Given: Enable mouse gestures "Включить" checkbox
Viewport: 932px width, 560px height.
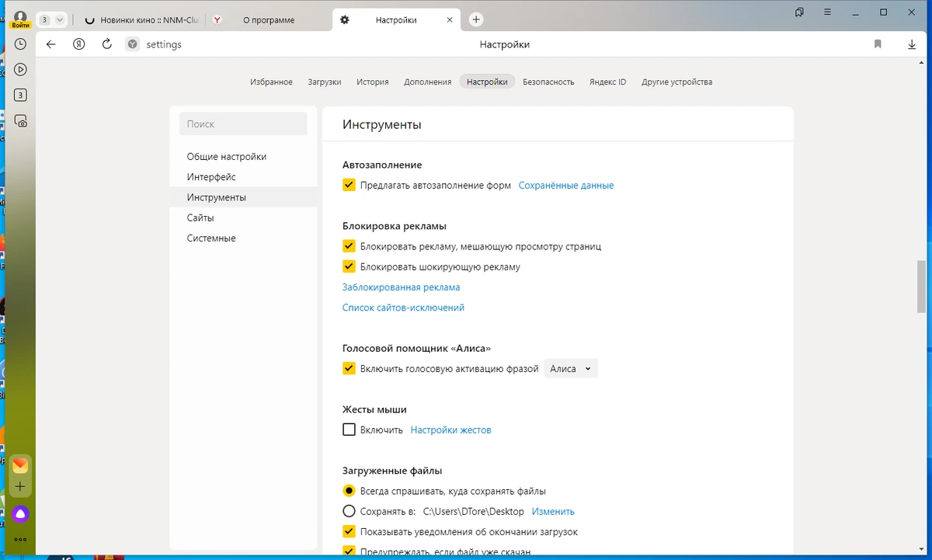Looking at the screenshot, I should pos(349,430).
